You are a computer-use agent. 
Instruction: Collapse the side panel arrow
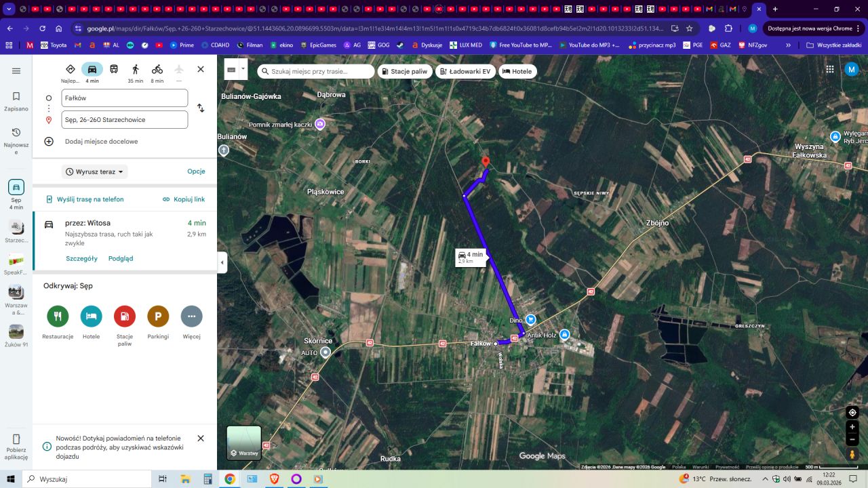click(x=222, y=262)
